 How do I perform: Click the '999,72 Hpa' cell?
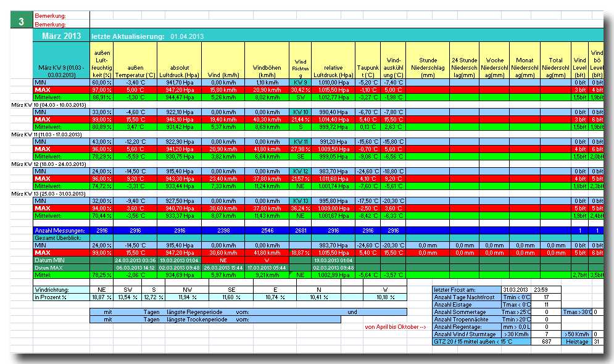[x=333, y=127]
